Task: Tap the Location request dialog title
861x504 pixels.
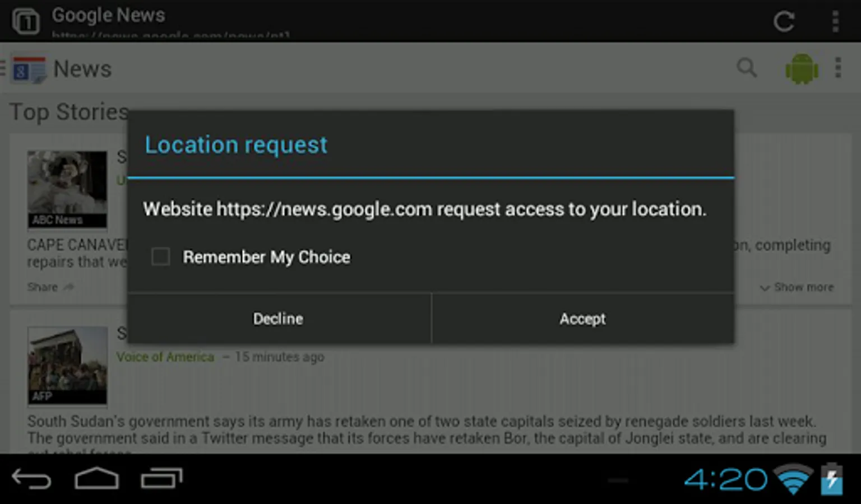Action: [x=236, y=145]
